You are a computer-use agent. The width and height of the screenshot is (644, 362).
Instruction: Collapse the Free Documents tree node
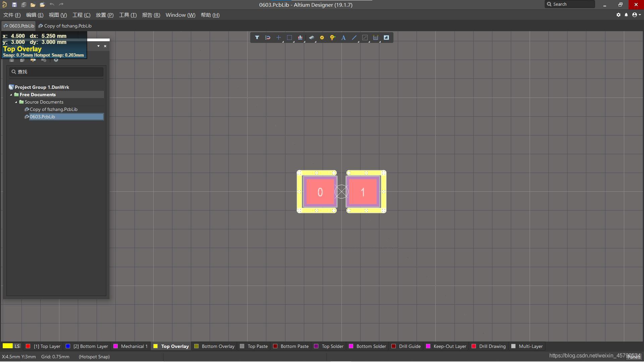11,95
